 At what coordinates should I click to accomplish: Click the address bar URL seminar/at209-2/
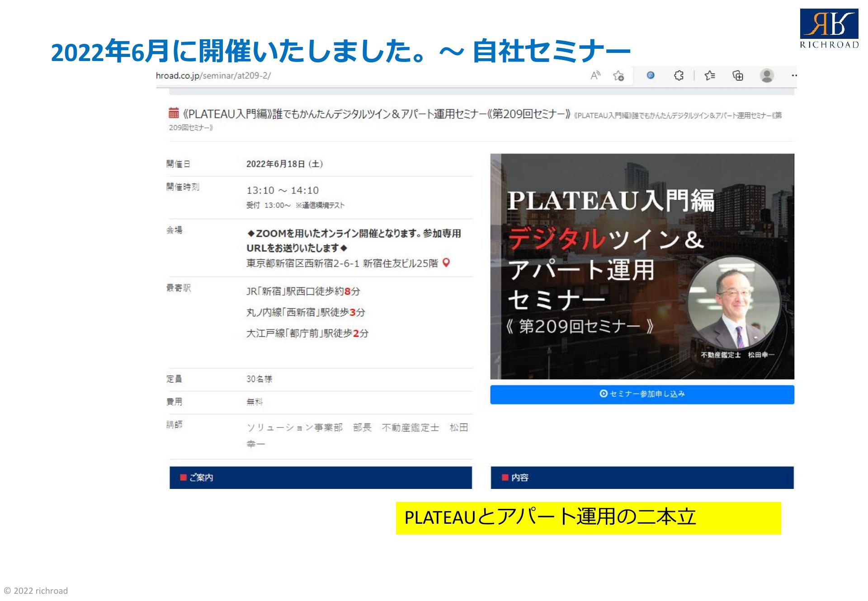(213, 75)
